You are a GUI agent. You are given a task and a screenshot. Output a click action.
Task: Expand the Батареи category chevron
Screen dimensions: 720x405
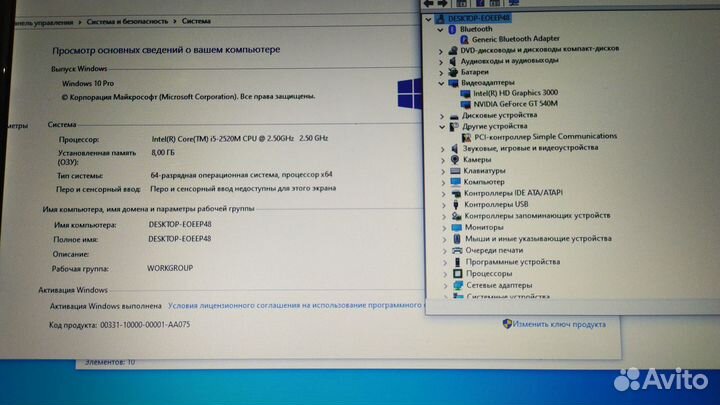coord(441,73)
